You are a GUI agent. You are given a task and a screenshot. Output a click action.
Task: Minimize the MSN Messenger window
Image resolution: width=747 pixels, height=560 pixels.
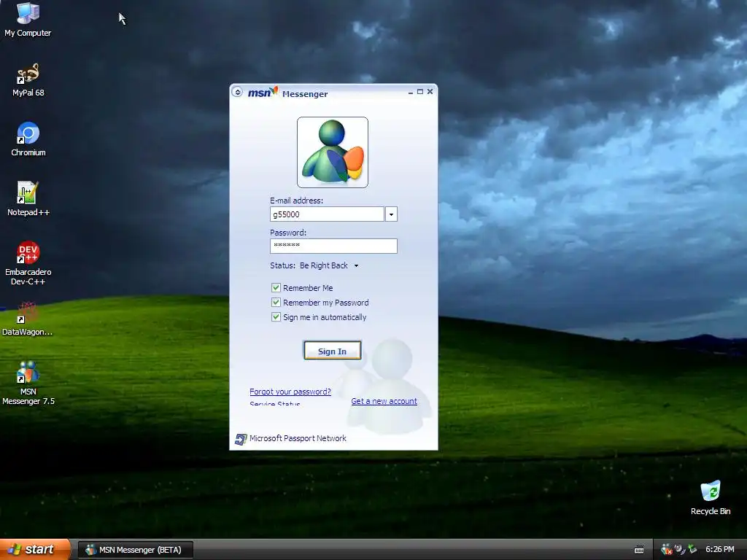411,92
